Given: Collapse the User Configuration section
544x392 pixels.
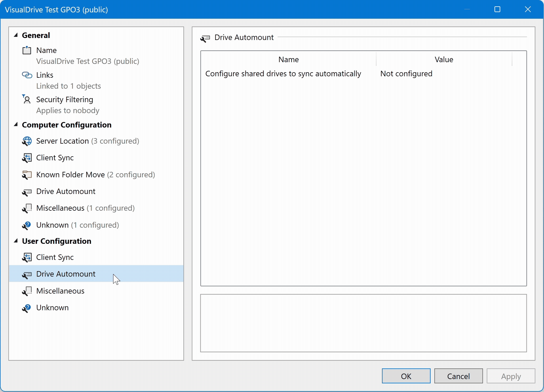Looking at the screenshot, I should [x=16, y=241].
